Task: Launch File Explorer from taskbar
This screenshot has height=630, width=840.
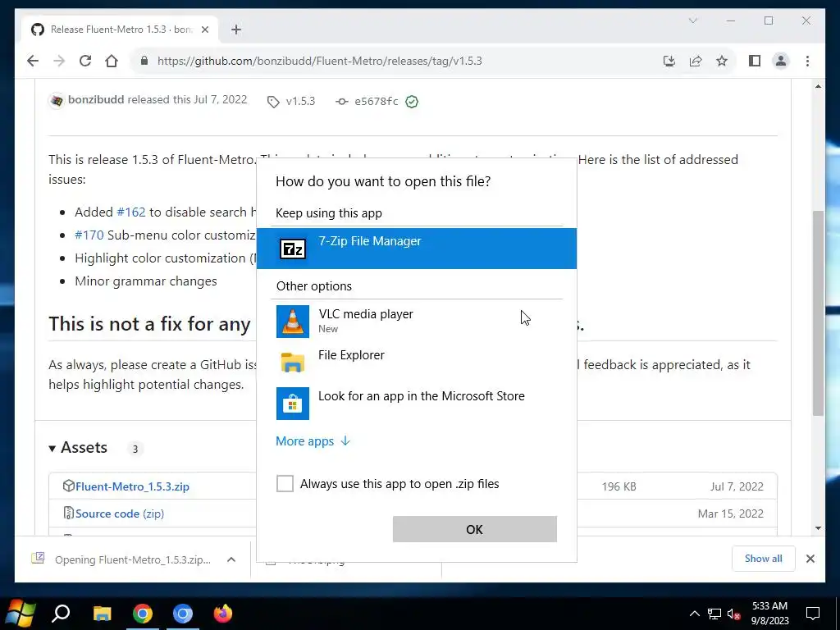Action: pyautogui.click(x=102, y=614)
